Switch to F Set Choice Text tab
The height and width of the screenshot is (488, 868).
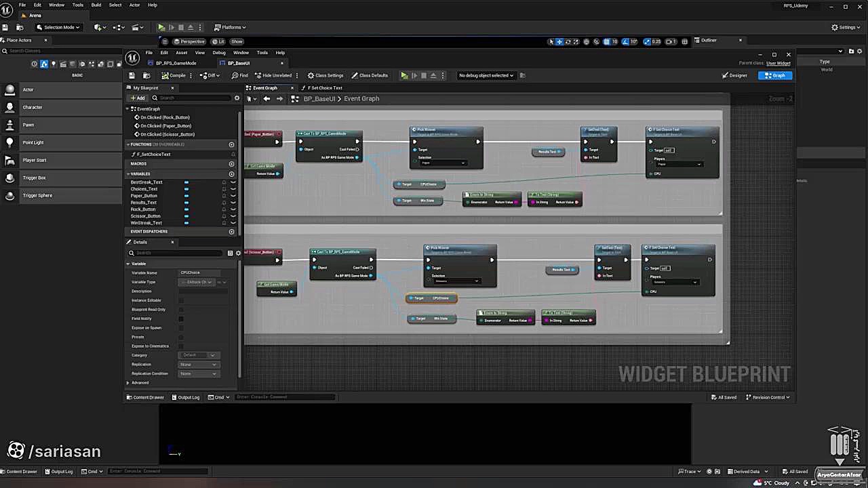[x=324, y=88]
